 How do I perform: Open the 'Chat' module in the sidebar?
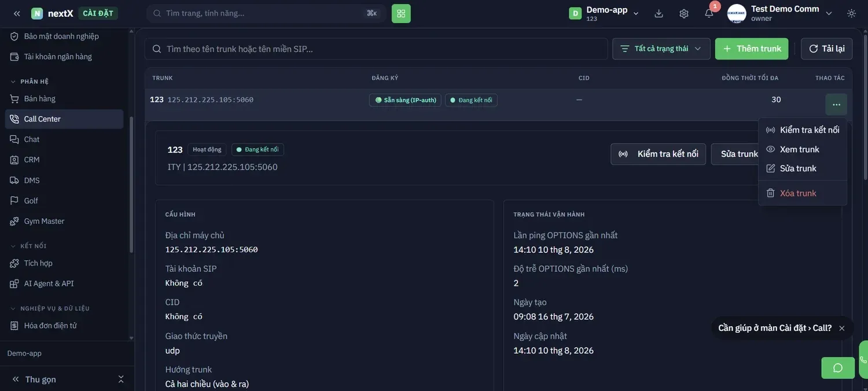coord(64,139)
